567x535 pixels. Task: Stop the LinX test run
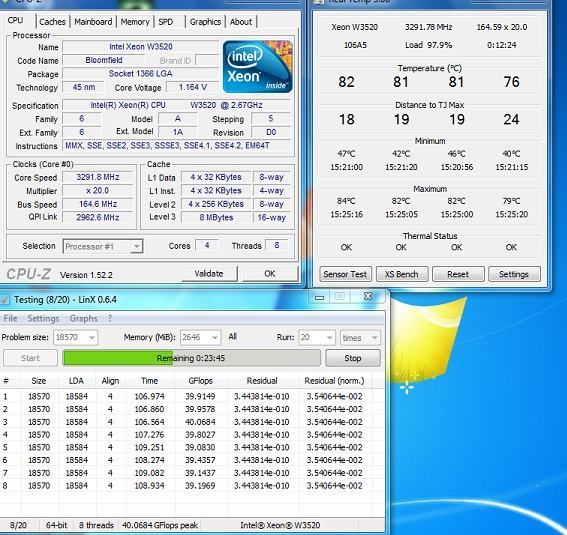(353, 358)
